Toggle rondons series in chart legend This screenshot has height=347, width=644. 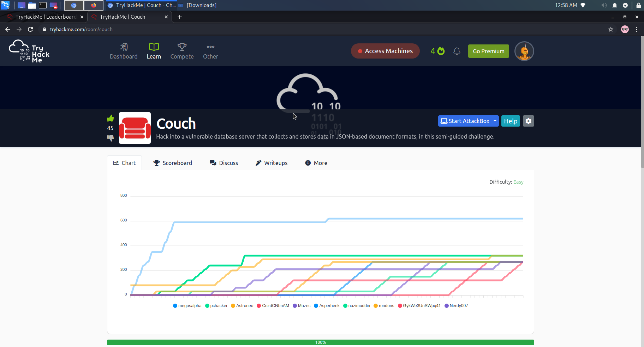[x=384, y=306]
